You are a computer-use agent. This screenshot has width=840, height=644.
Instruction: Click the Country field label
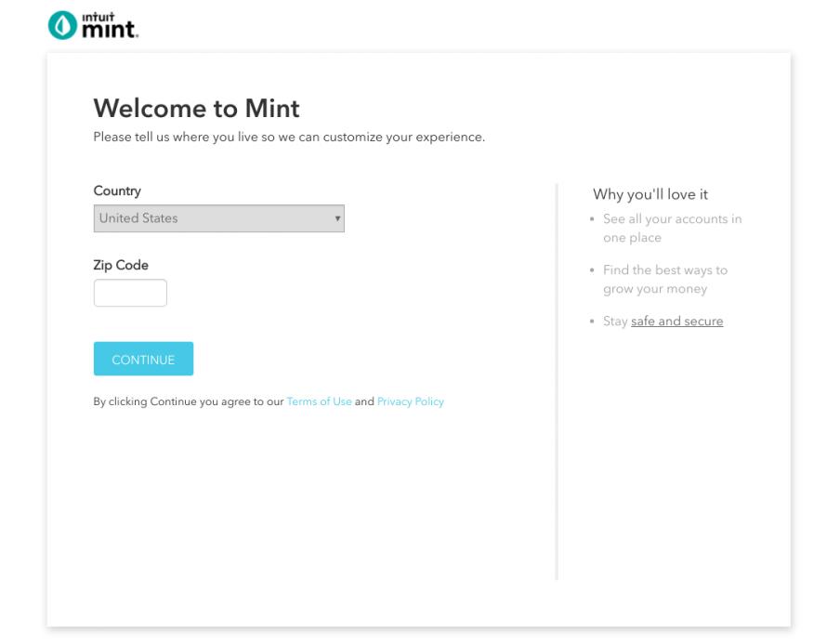[117, 191]
